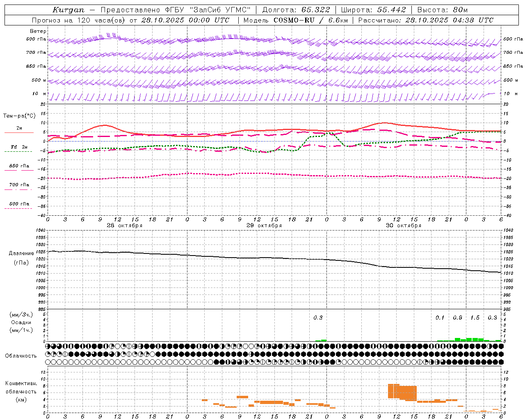Click the 30 октября date label
This screenshot has width=525, height=420.
[x=404, y=226]
